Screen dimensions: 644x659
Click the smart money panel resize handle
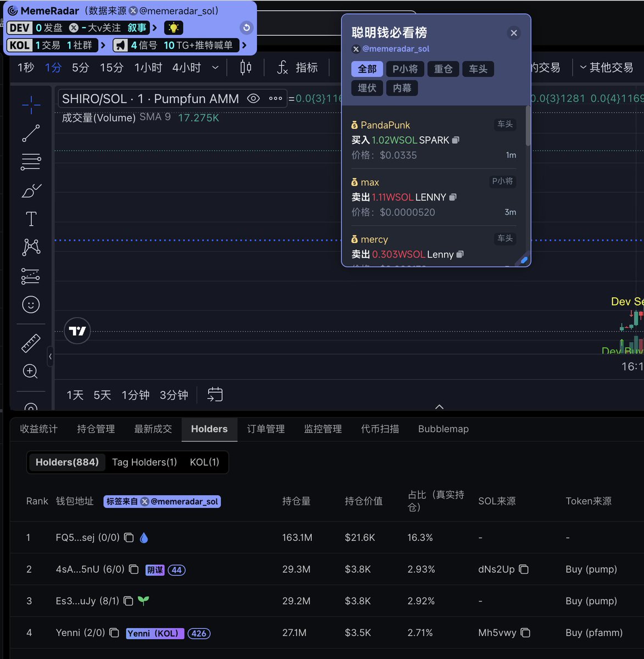524,260
